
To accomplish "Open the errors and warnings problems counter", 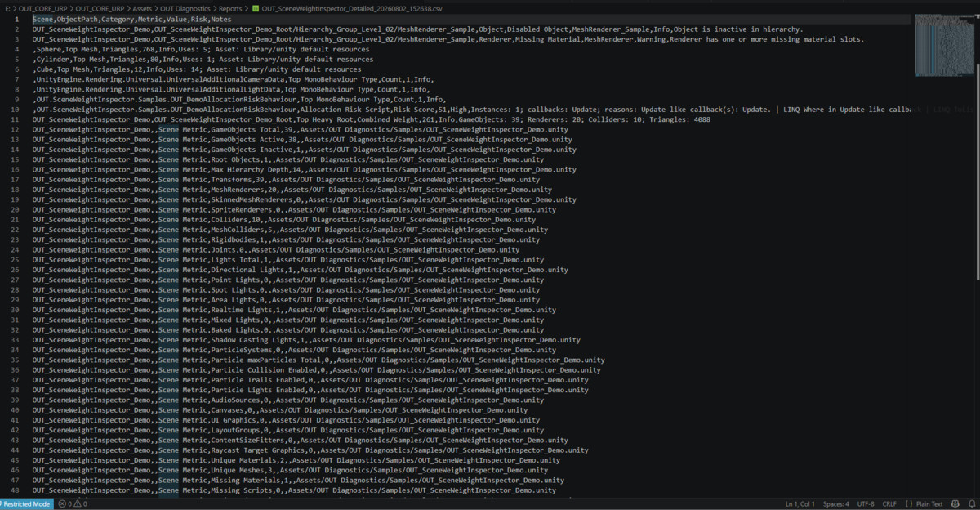I will coord(72,504).
